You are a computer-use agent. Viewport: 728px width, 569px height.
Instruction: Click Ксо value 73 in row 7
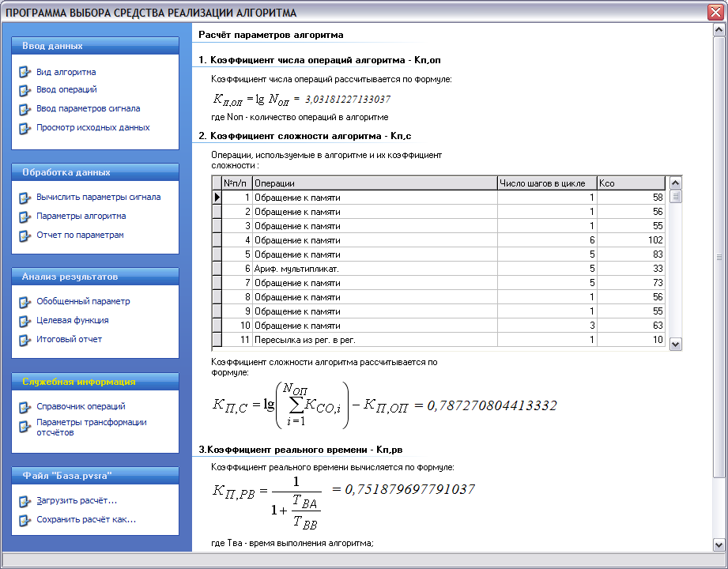pyautogui.click(x=631, y=283)
